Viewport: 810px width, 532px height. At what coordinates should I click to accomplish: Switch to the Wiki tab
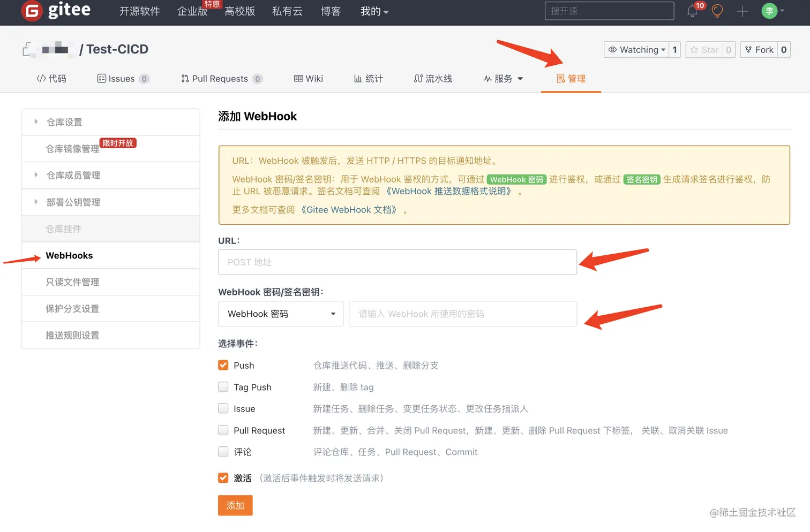click(308, 78)
